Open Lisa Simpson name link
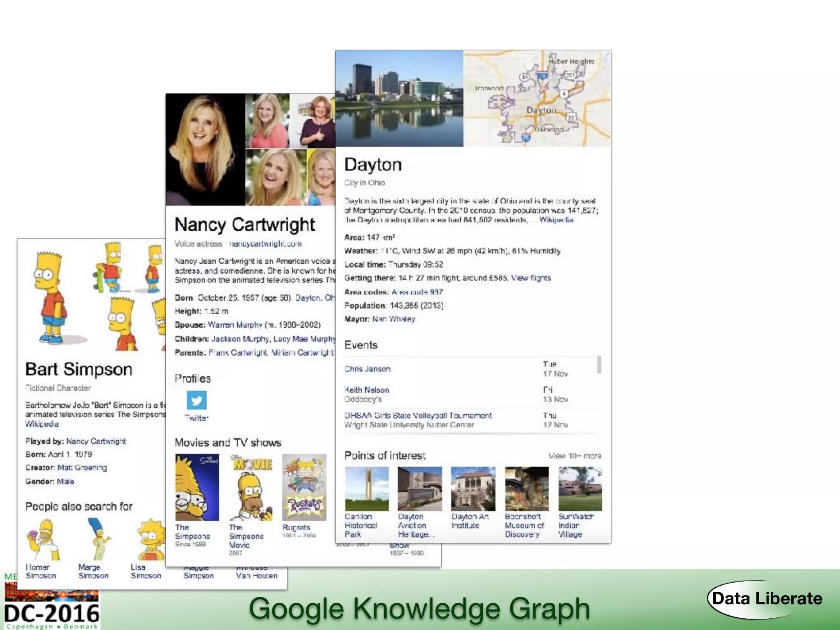840x630 pixels. tap(146, 571)
